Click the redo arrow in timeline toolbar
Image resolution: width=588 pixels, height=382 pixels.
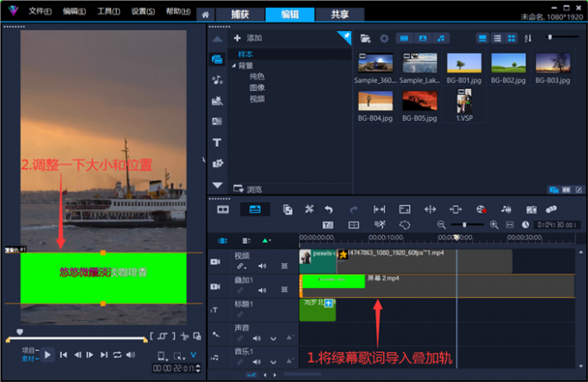pyautogui.click(x=354, y=209)
